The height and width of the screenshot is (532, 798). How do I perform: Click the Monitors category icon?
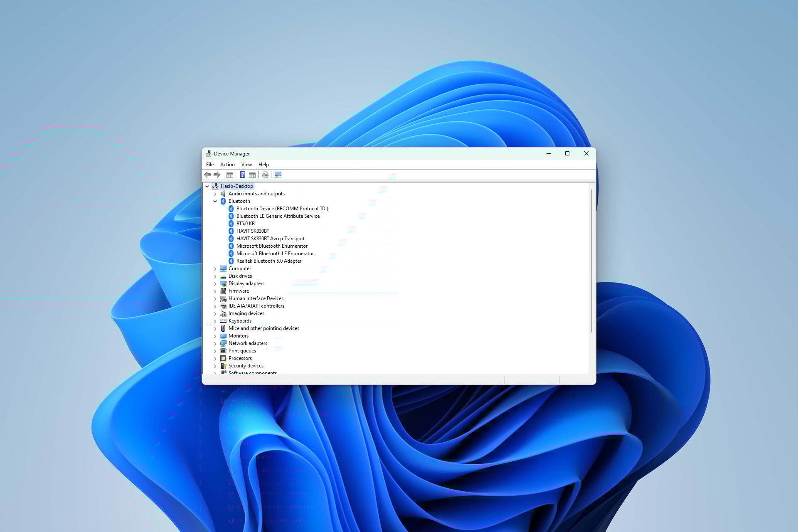click(x=223, y=336)
